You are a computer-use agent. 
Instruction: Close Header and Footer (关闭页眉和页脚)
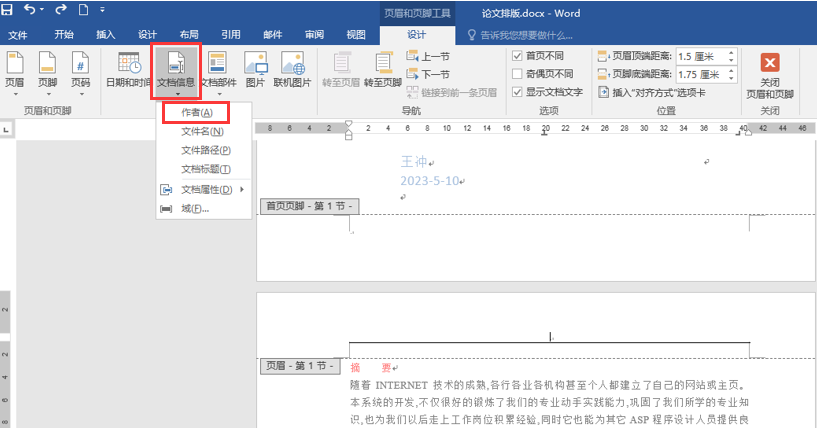coord(770,75)
